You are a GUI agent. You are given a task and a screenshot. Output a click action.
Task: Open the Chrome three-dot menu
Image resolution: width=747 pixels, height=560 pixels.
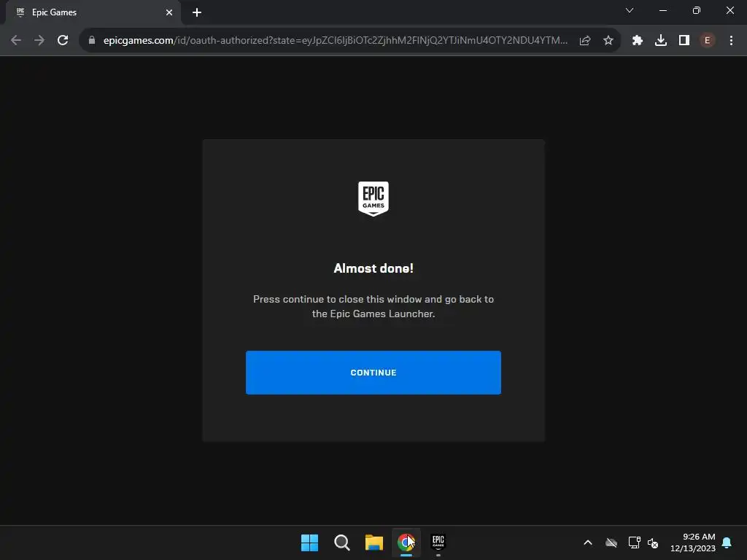click(x=731, y=41)
